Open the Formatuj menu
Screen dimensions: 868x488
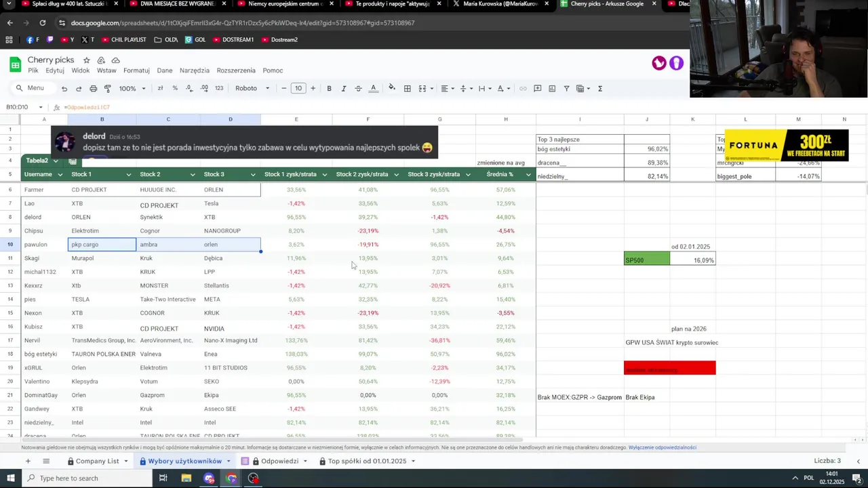136,70
